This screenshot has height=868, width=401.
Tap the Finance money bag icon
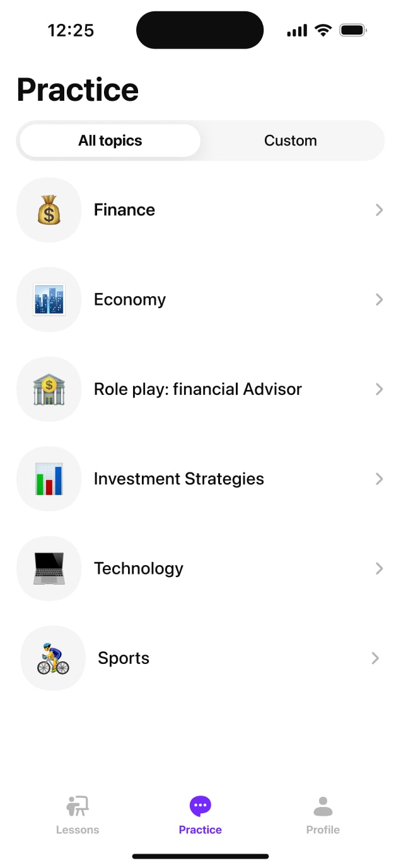[49, 210]
